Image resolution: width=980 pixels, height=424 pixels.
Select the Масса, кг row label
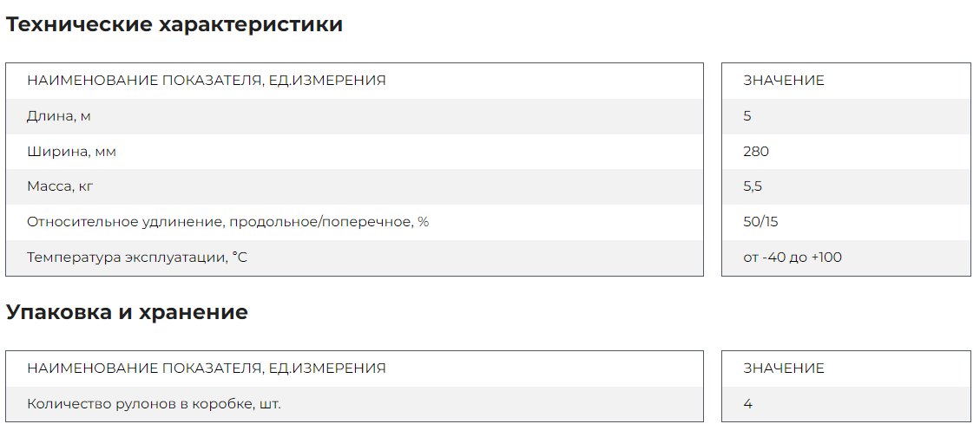(x=60, y=186)
